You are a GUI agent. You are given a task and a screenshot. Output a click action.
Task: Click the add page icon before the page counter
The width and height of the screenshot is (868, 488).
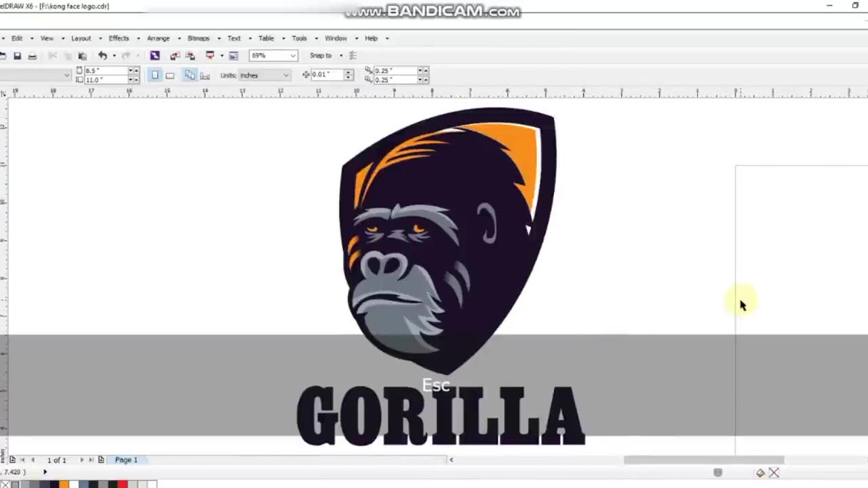(x=12, y=460)
